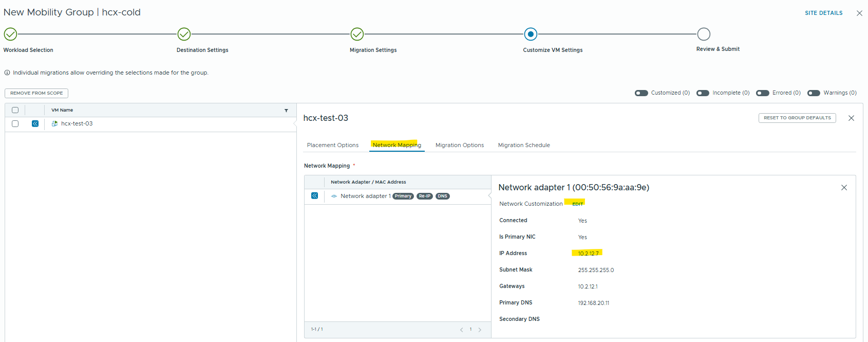Click the Workload Selection completed step icon
The height and width of the screenshot is (342, 868).
click(10, 34)
